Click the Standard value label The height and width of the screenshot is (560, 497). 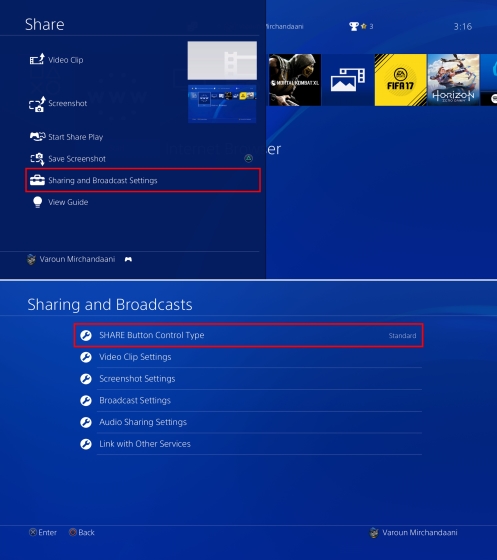click(x=402, y=336)
